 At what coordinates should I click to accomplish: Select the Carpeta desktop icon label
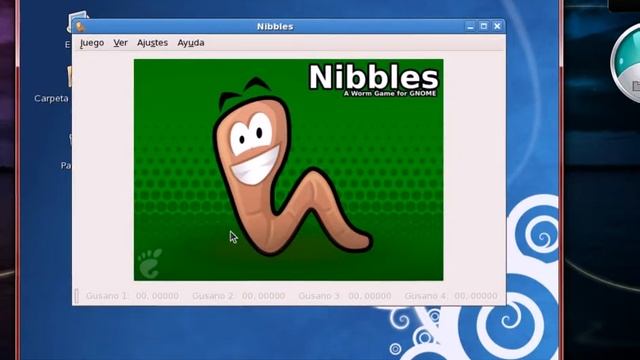[x=51, y=98]
